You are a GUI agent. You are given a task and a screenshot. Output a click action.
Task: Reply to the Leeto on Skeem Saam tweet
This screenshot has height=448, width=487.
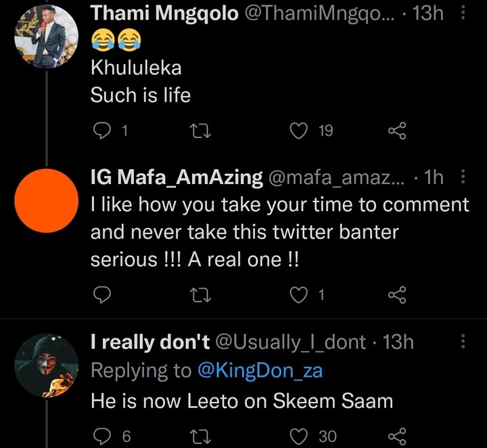(x=101, y=436)
